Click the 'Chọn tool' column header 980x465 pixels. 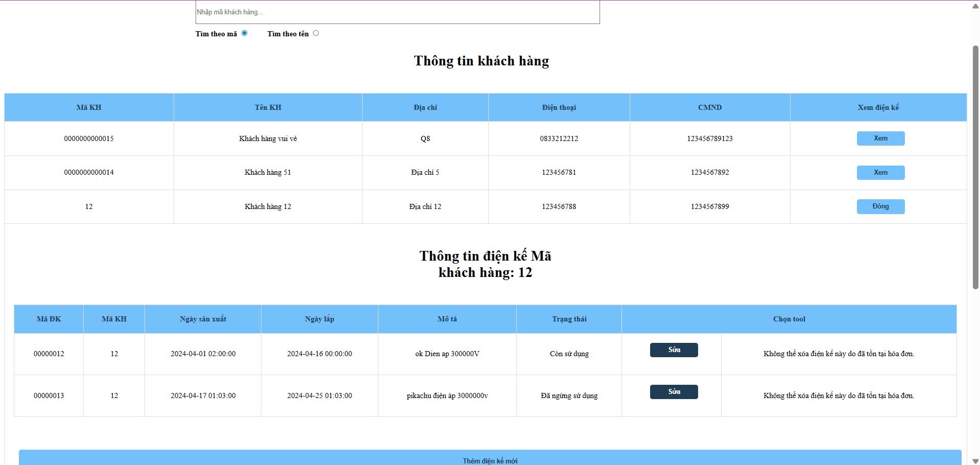click(x=789, y=319)
